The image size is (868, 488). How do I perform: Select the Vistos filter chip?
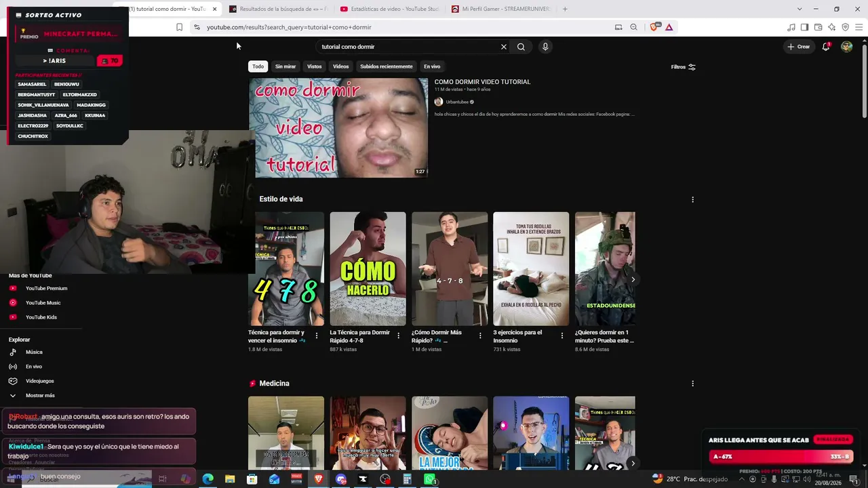[314, 66]
